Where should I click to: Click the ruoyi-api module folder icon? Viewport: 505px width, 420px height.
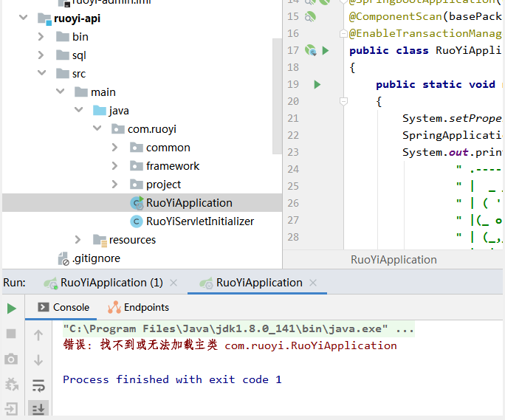point(44,18)
